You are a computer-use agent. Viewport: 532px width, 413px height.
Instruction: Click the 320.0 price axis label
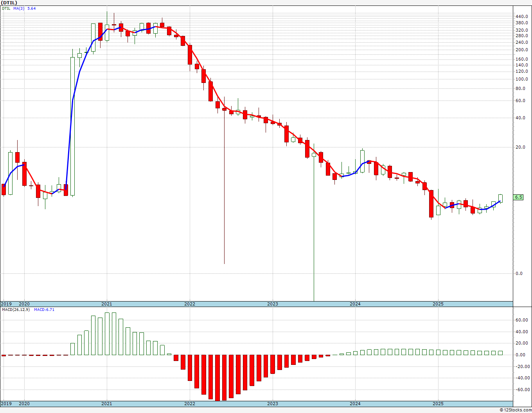pyautogui.click(x=522, y=30)
